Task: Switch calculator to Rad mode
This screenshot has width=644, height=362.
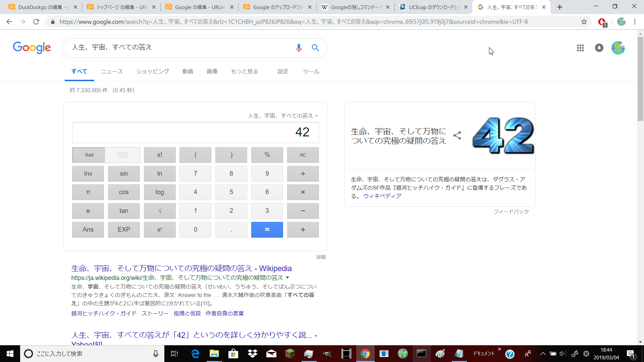Action: tap(89, 155)
